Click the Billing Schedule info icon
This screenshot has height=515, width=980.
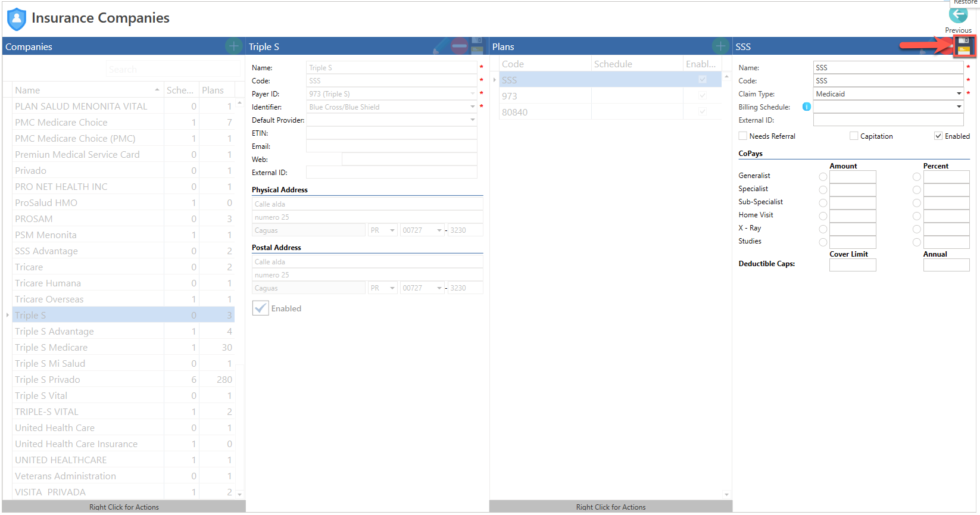click(x=806, y=107)
